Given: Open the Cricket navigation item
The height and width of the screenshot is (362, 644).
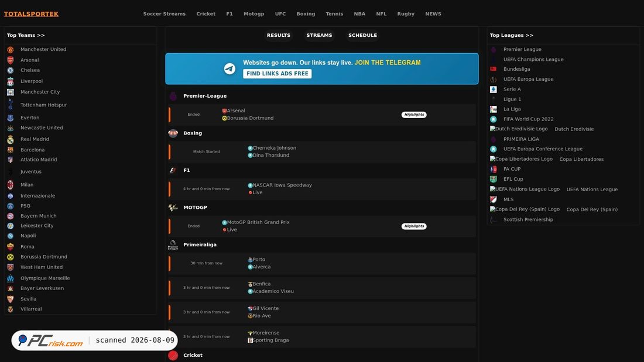Looking at the screenshot, I should 205,14.
